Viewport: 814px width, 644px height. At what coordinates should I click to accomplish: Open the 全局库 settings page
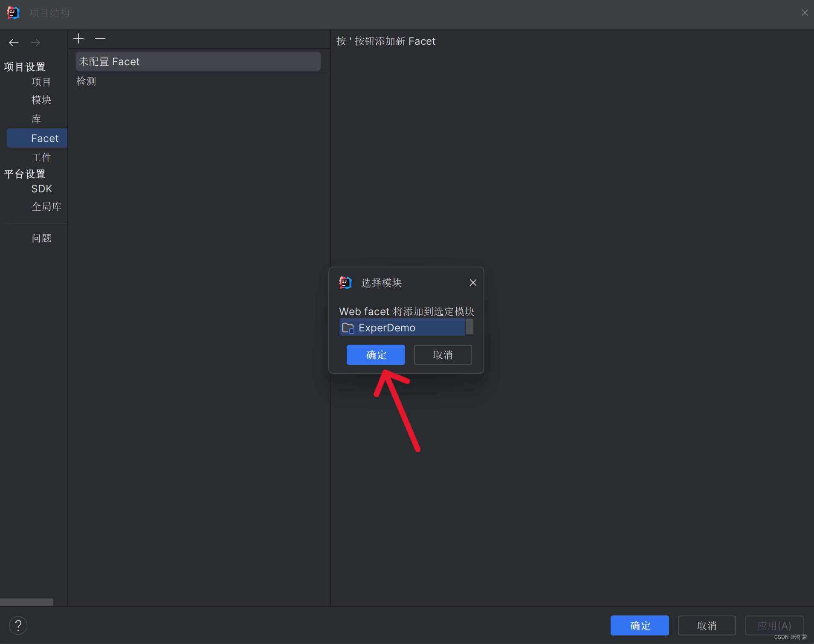(x=46, y=206)
